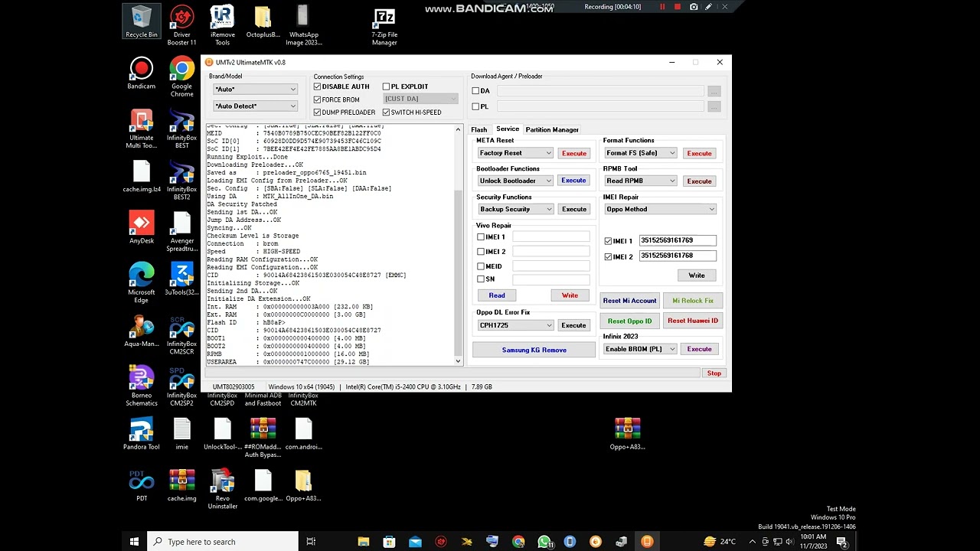Stop recording in the Bandicam bar
Image resolution: width=980 pixels, height=551 pixels.
pyautogui.click(x=677, y=7)
